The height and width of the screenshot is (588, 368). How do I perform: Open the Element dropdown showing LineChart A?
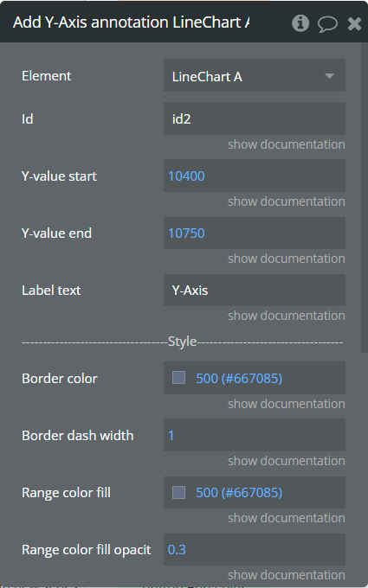pos(255,76)
